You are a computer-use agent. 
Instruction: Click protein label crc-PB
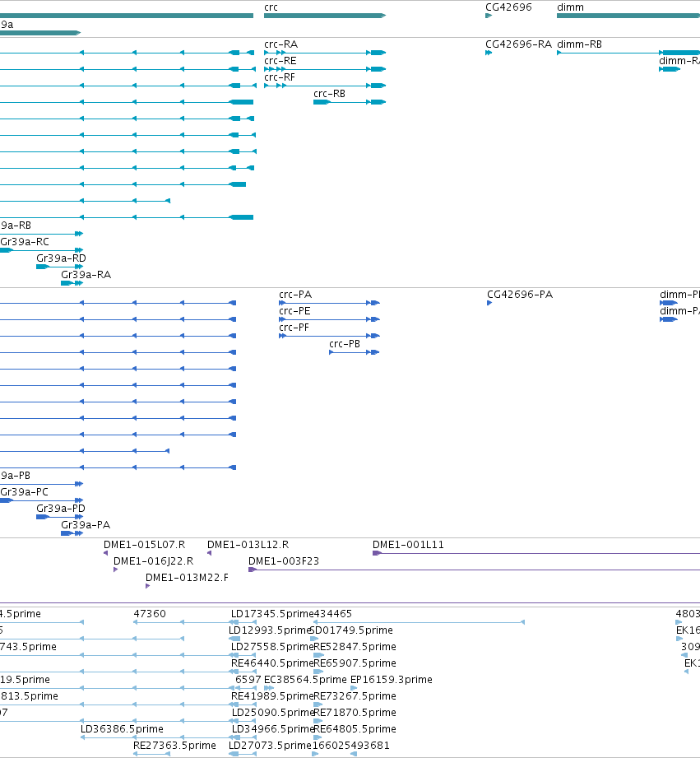[345, 344]
